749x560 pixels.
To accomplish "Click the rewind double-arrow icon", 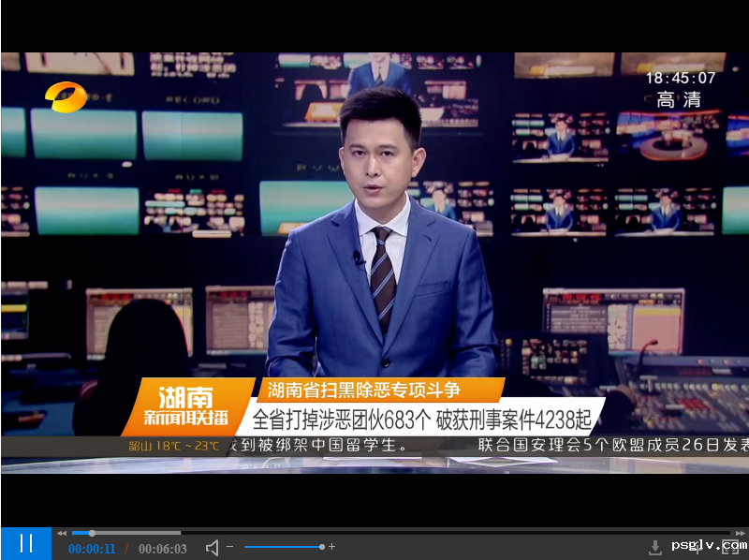I will (x=62, y=533).
